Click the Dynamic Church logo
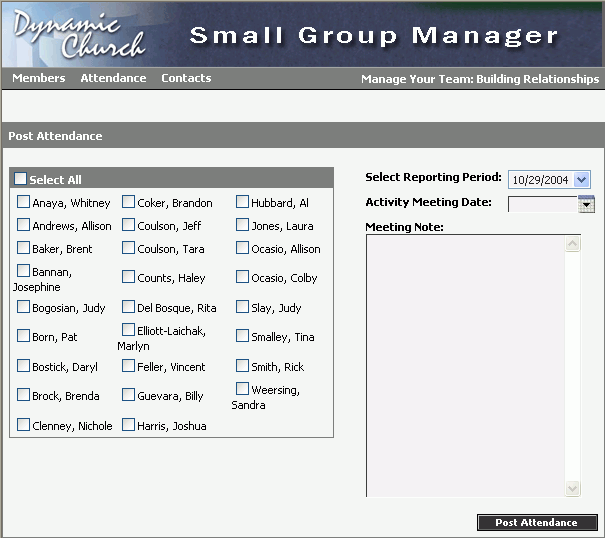The width and height of the screenshot is (605, 538). (x=78, y=35)
